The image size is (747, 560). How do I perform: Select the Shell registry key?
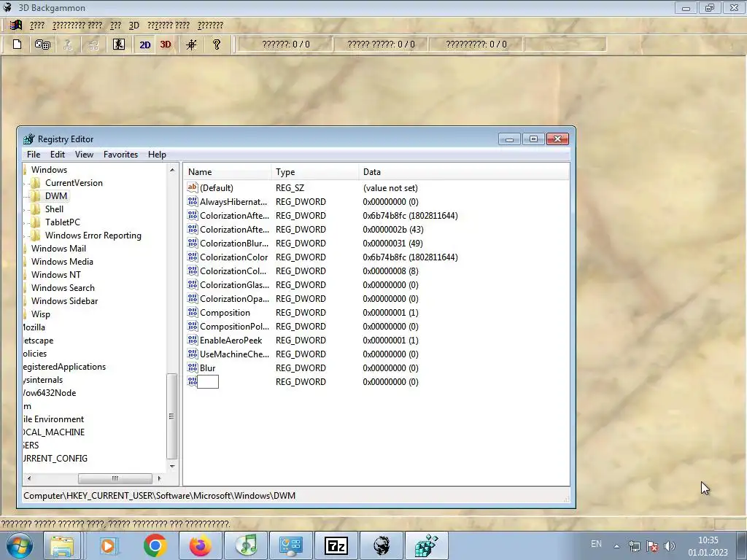pos(54,209)
